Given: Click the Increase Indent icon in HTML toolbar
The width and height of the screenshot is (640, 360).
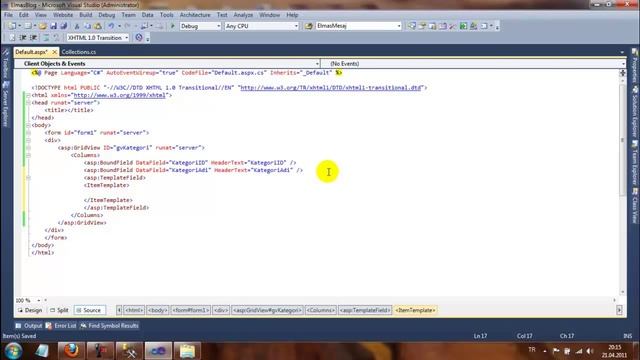Looking at the screenshot, I should coord(33,38).
